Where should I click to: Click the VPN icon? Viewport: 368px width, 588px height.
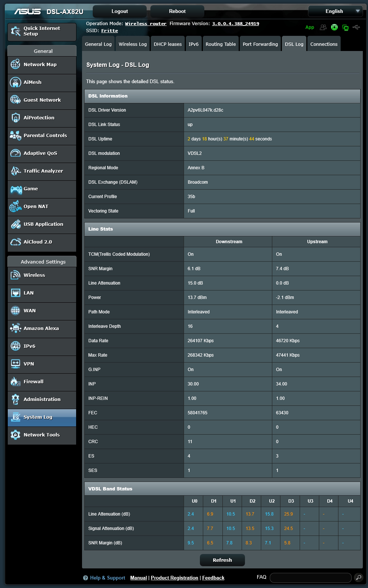pos(16,364)
